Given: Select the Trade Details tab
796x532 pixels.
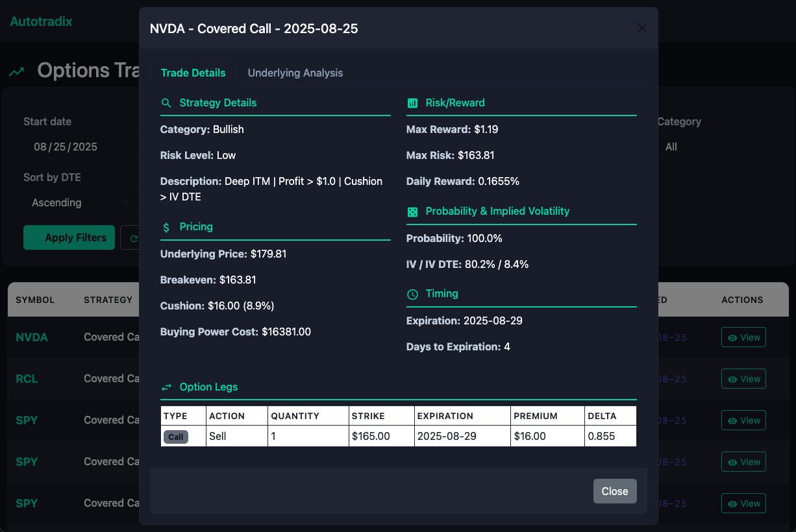Looking at the screenshot, I should pyautogui.click(x=193, y=73).
